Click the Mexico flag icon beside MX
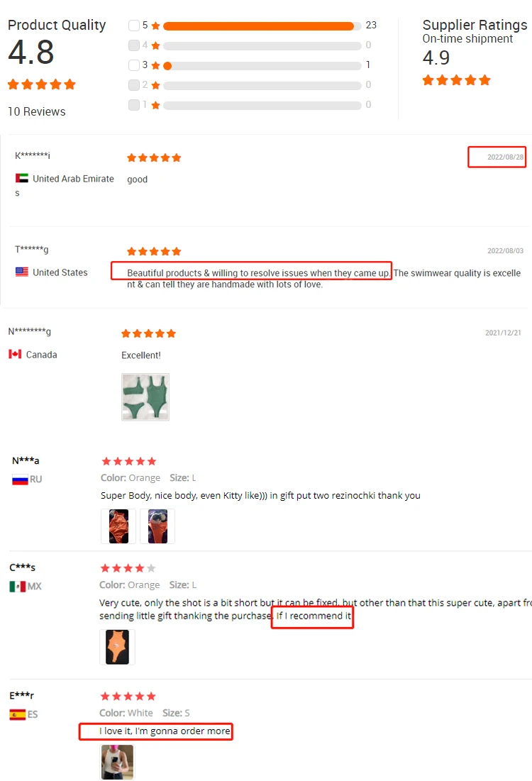Screen dimensions: 532x781 point(18,586)
